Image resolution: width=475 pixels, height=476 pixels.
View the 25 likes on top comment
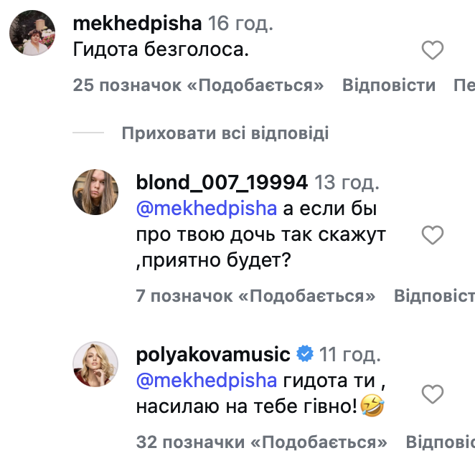point(199,85)
